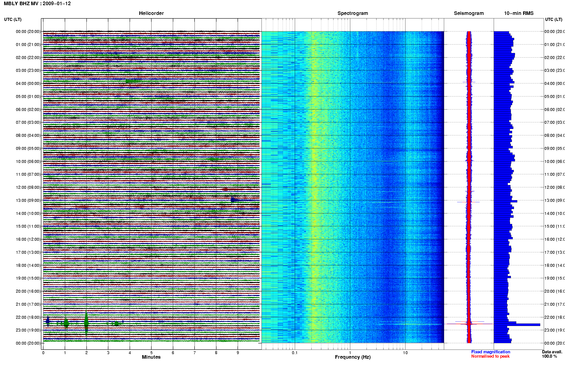Click the '11:00 (07:00)' left time label
Image resolution: width=588 pixels, height=368 pixels.
(x=28, y=174)
